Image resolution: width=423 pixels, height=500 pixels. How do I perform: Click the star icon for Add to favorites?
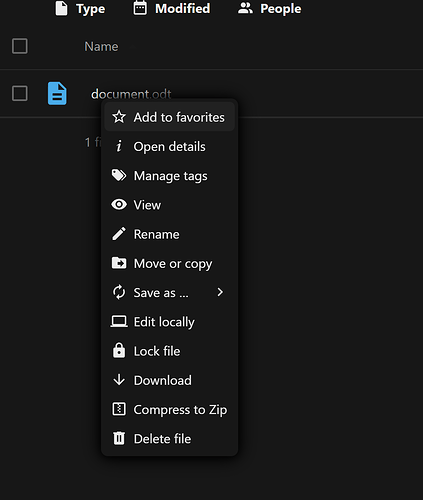[x=119, y=117]
